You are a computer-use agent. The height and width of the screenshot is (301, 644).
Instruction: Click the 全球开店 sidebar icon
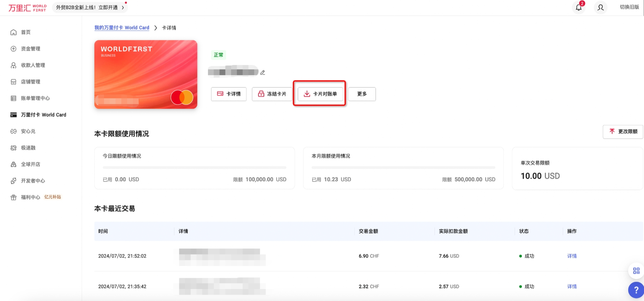click(13, 164)
